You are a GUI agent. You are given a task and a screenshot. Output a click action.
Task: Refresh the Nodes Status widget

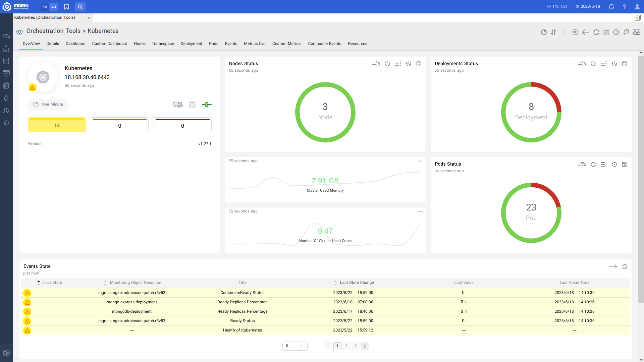pos(387,64)
